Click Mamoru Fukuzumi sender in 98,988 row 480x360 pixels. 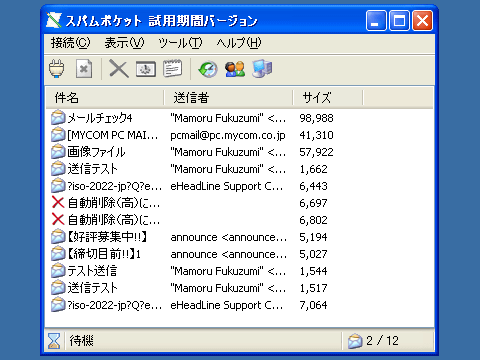coord(228,118)
